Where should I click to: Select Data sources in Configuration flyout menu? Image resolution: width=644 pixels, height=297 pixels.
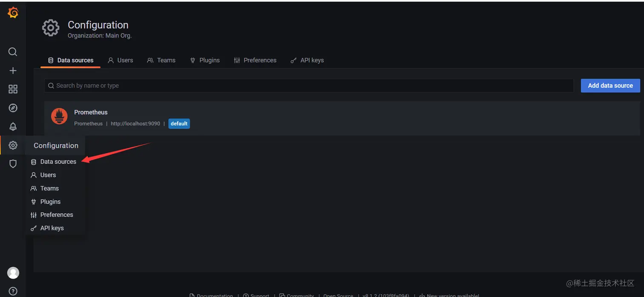coord(54,162)
